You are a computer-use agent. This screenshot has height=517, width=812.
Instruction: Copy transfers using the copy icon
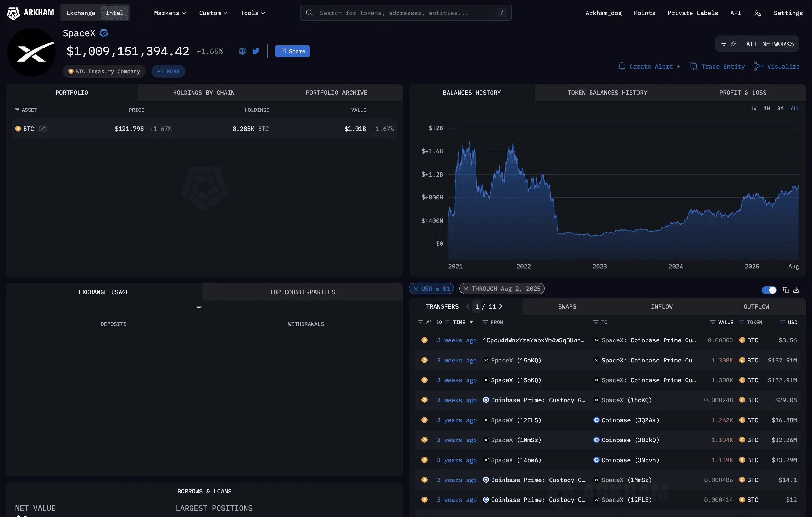click(x=786, y=290)
